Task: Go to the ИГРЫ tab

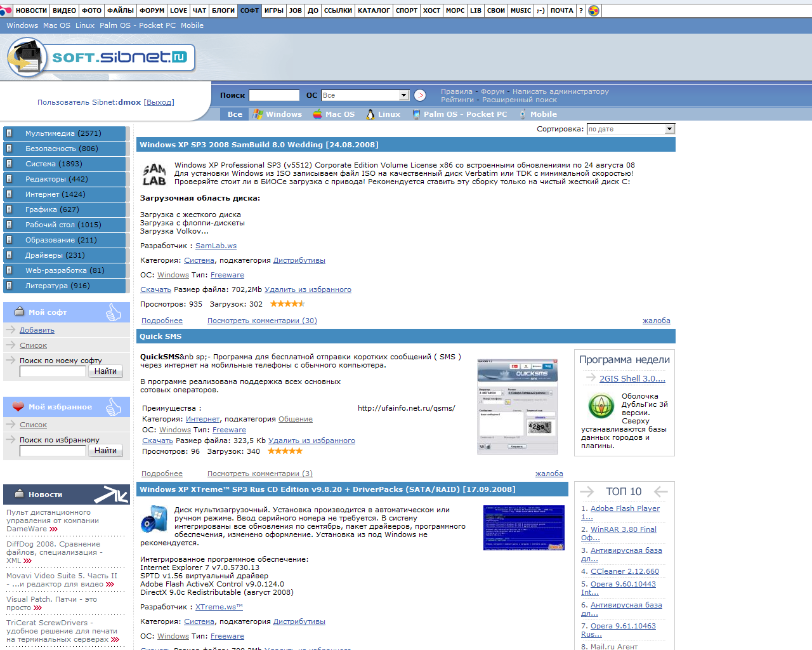Action: (274, 10)
